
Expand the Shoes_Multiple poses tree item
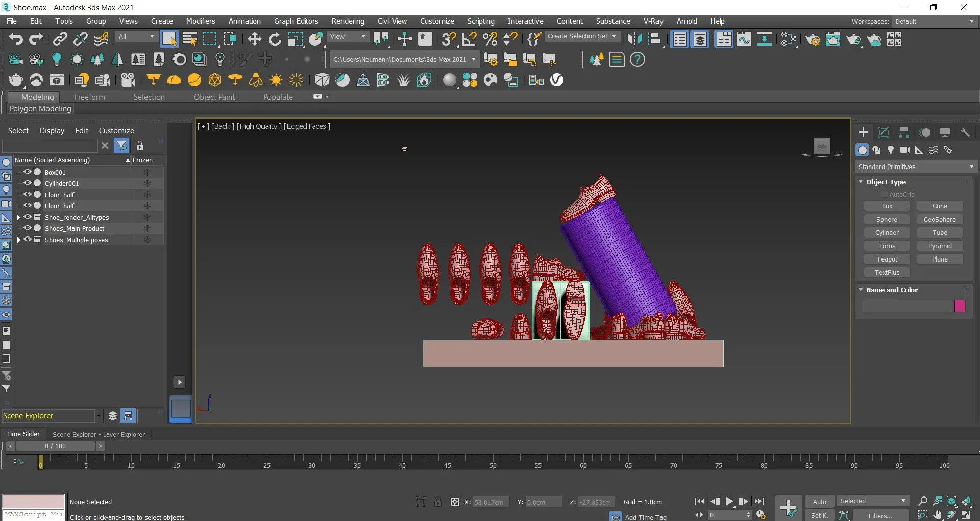tap(18, 240)
